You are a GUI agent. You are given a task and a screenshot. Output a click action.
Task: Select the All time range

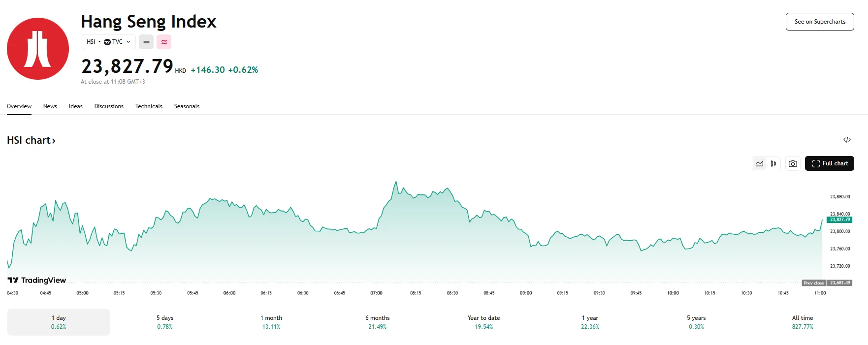[x=803, y=322]
